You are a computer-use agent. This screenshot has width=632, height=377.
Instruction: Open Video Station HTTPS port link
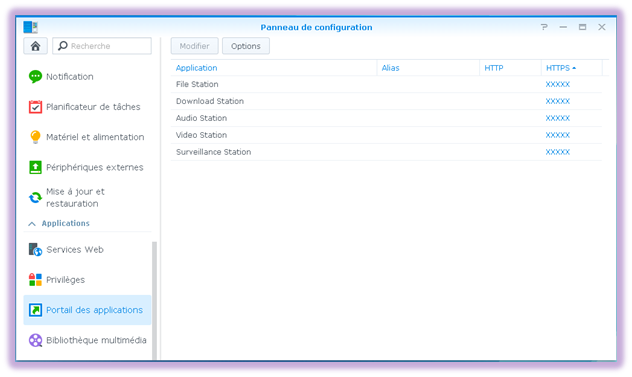coord(557,135)
